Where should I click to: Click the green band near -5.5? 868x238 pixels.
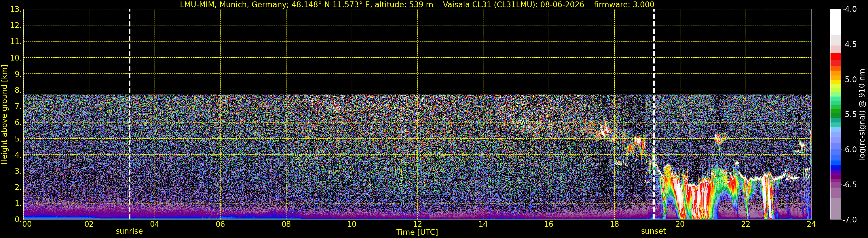(x=835, y=113)
